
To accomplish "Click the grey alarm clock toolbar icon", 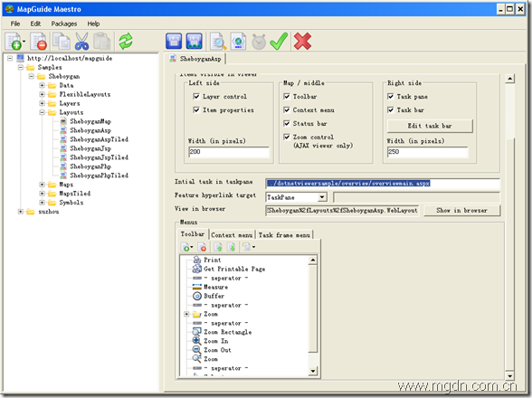I will pos(259,42).
